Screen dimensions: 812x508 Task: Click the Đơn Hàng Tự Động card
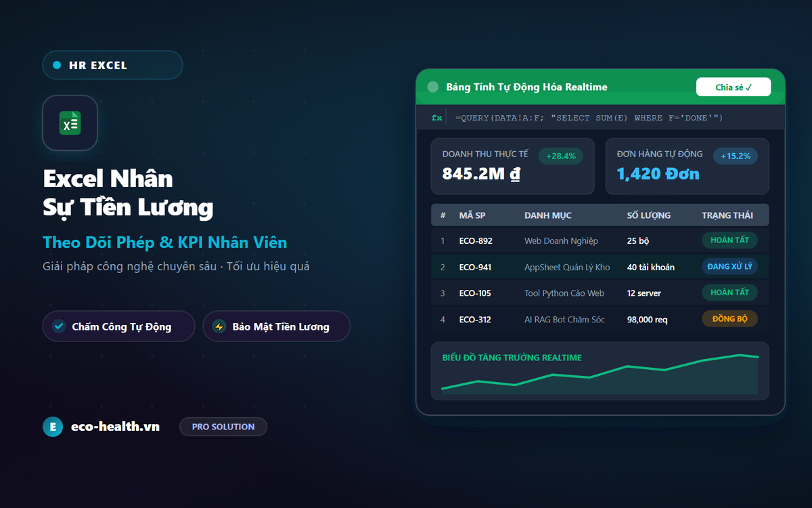[x=687, y=167]
